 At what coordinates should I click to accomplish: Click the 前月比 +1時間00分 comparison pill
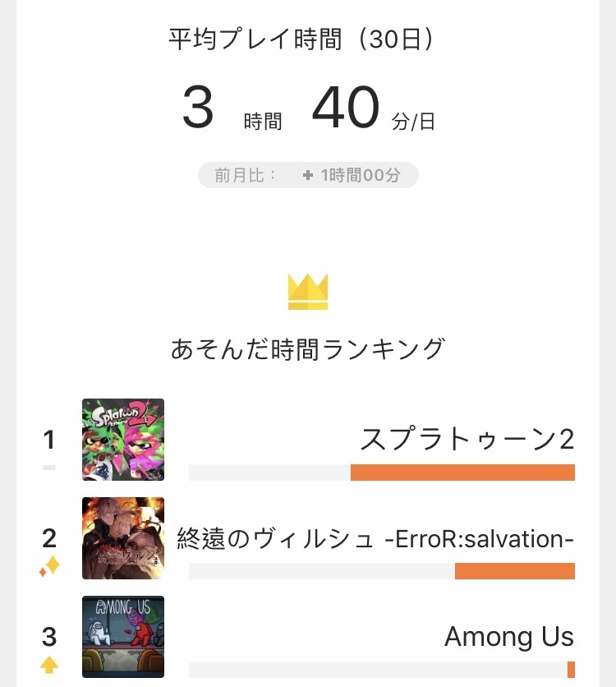308,175
